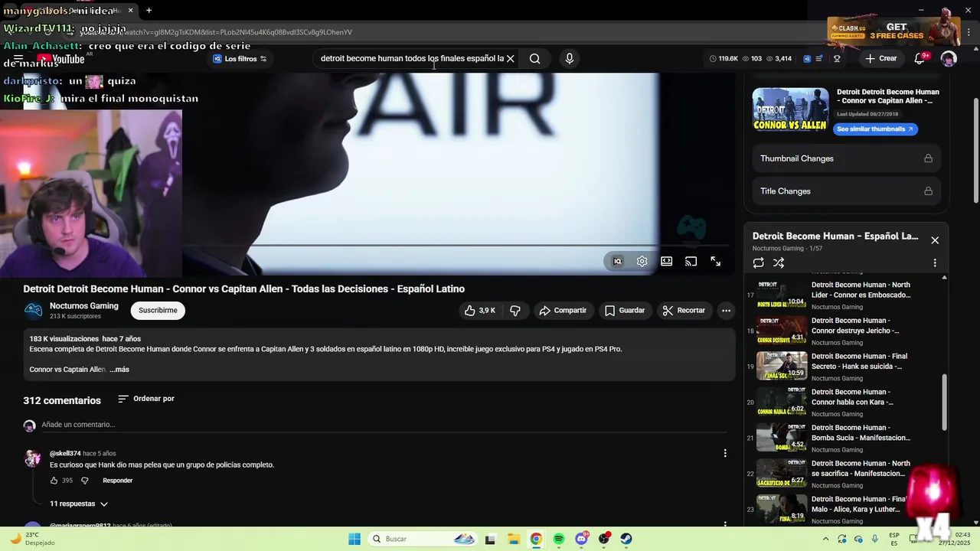This screenshot has width=980, height=551.
Task: Open the @skell374 username link
Action: coord(65,454)
